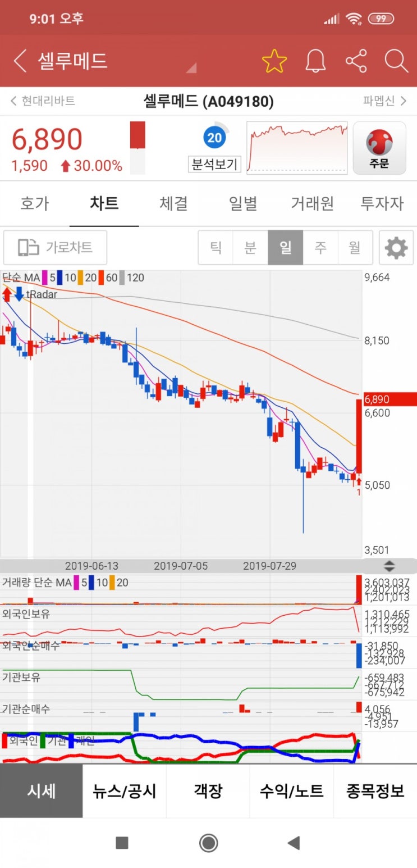Toggle the yellow favorite star
This screenshot has width=417, height=868.
274,61
